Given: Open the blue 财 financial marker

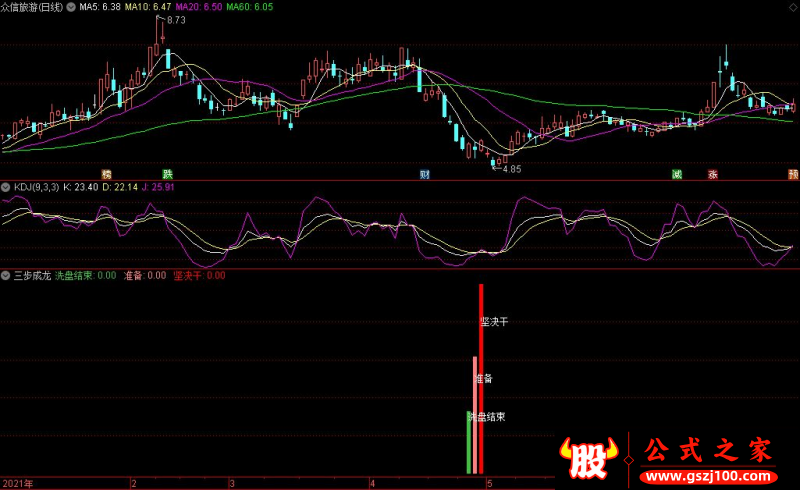Looking at the screenshot, I should pyautogui.click(x=425, y=174).
